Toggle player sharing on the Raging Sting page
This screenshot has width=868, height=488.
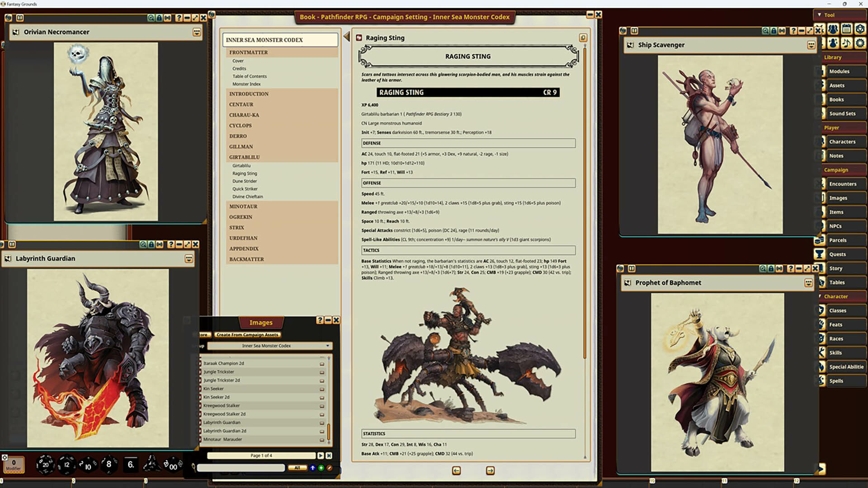583,38
